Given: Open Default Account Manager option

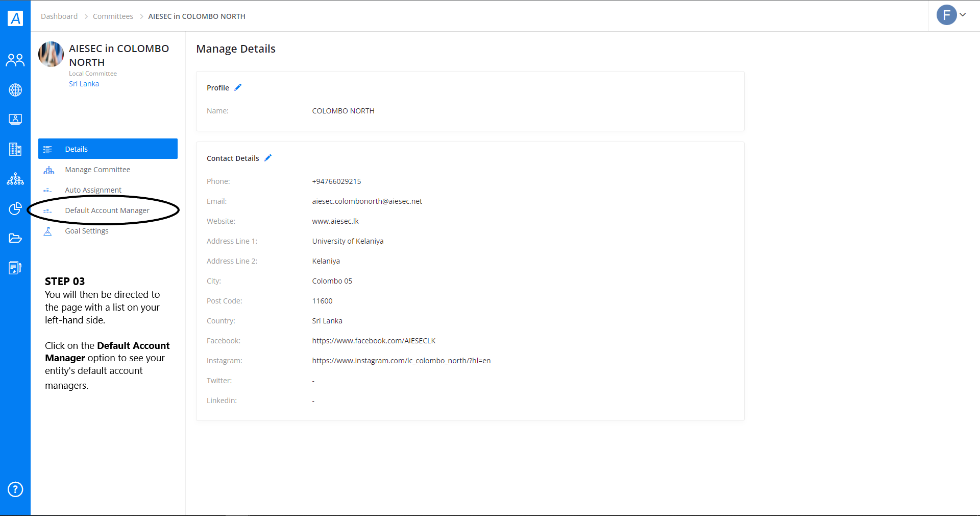Looking at the screenshot, I should coord(108,210).
